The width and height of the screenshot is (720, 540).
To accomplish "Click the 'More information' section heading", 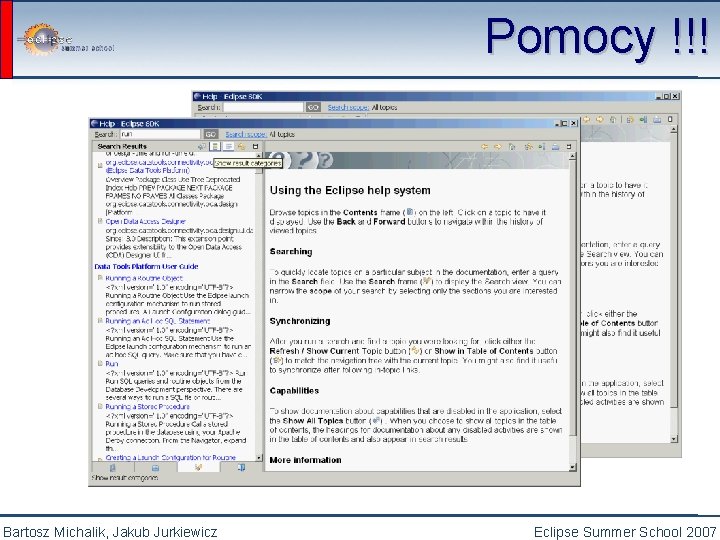I will coord(305,460).
